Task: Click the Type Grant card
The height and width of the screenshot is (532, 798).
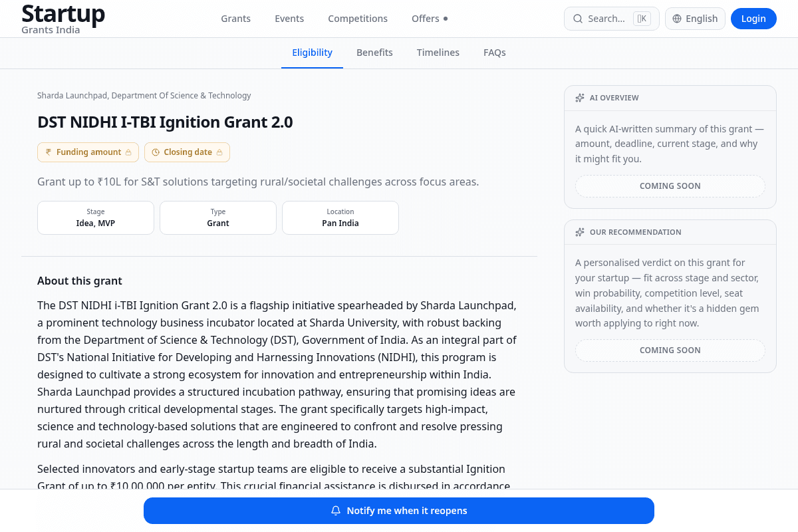Action: pos(218,217)
